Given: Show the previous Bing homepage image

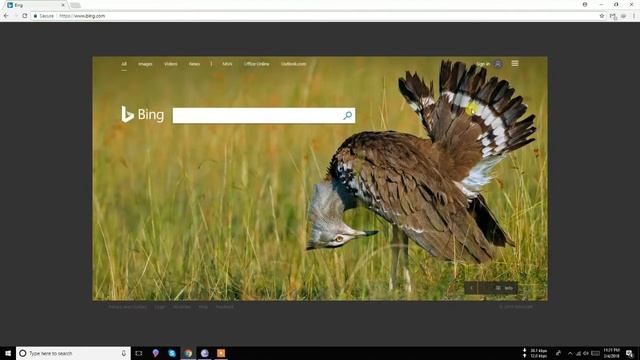Looking at the screenshot, I should (471, 288).
